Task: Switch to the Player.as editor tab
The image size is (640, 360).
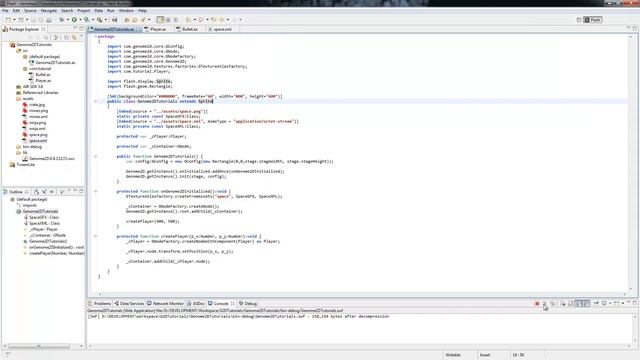Action: 158,29
